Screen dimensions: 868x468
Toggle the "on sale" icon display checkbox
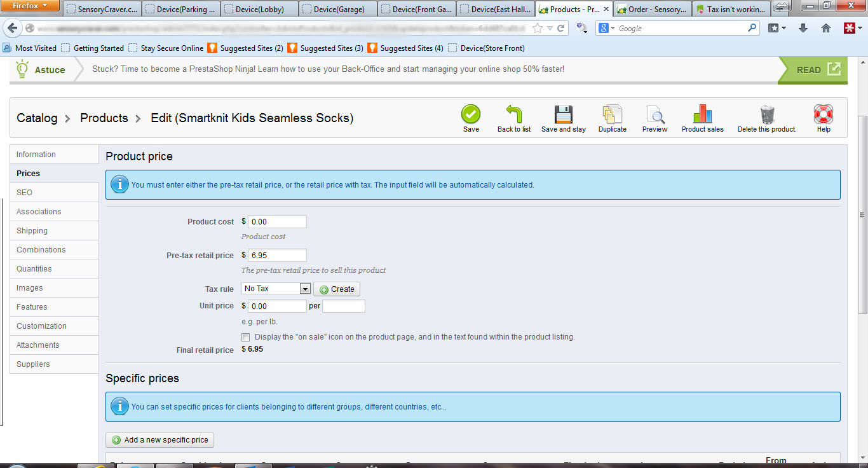pyautogui.click(x=246, y=337)
